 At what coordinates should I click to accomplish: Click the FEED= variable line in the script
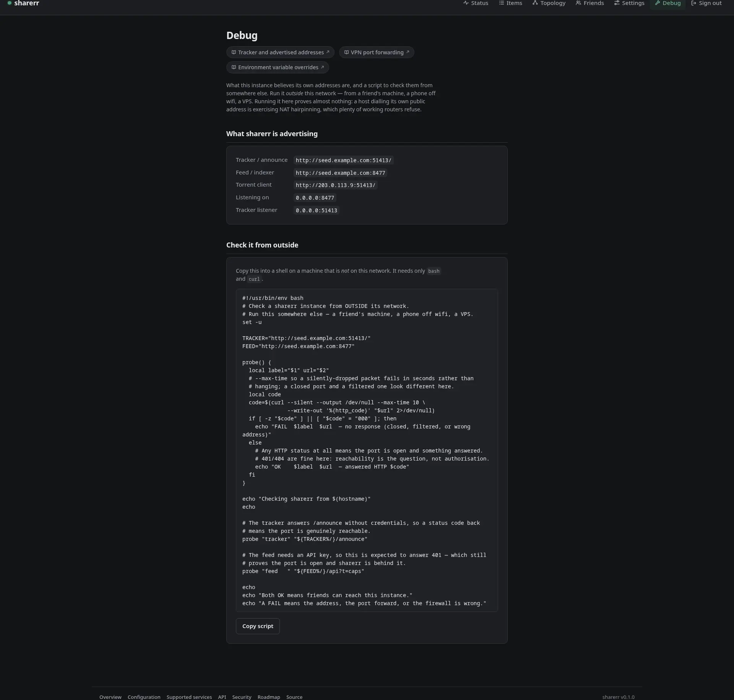tap(298, 346)
